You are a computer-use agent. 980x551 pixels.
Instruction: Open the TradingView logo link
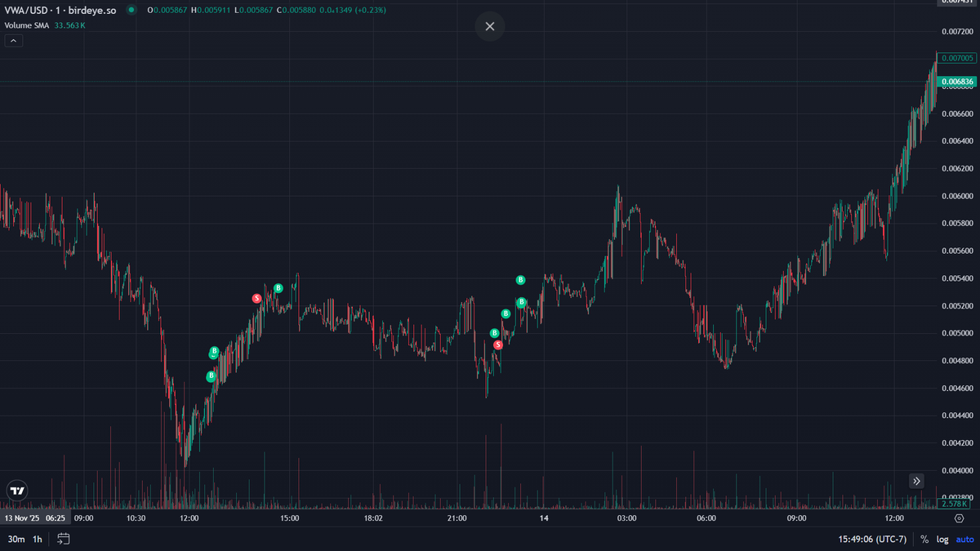pos(17,490)
